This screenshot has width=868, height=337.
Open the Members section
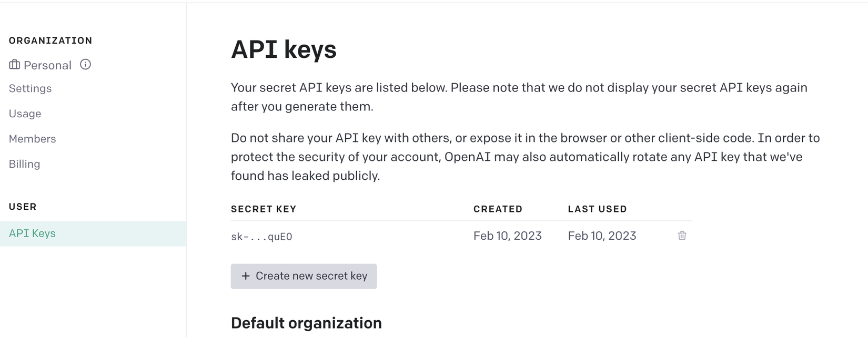click(32, 139)
